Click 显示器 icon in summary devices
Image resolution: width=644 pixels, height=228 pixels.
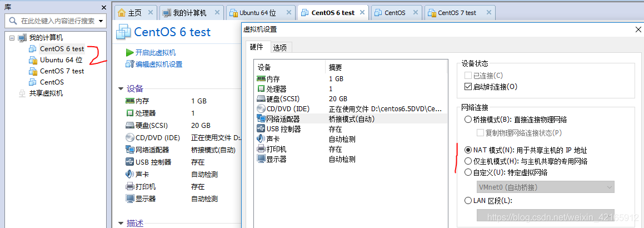(130, 199)
